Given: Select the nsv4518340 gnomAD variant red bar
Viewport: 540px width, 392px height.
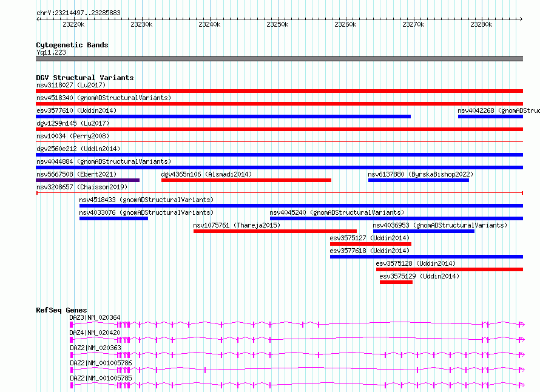Looking at the screenshot, I should pyautogui.click(x=279, y=104).
